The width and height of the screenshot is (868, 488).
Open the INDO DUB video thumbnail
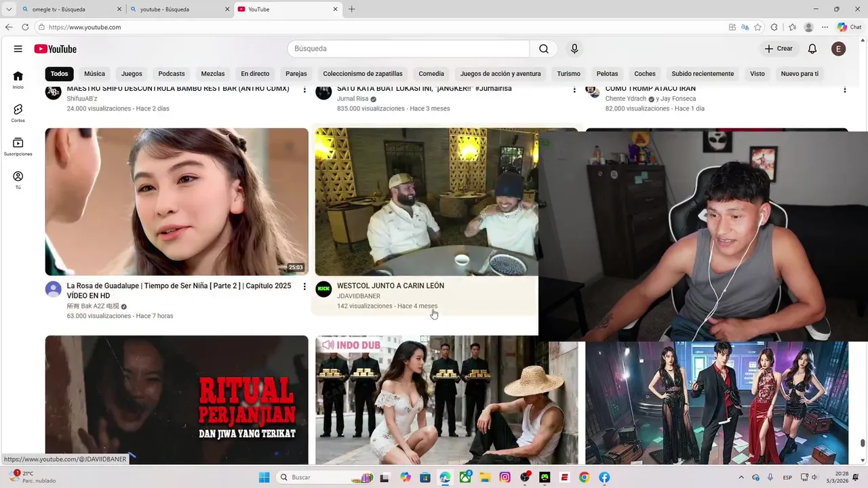[447, 400]
